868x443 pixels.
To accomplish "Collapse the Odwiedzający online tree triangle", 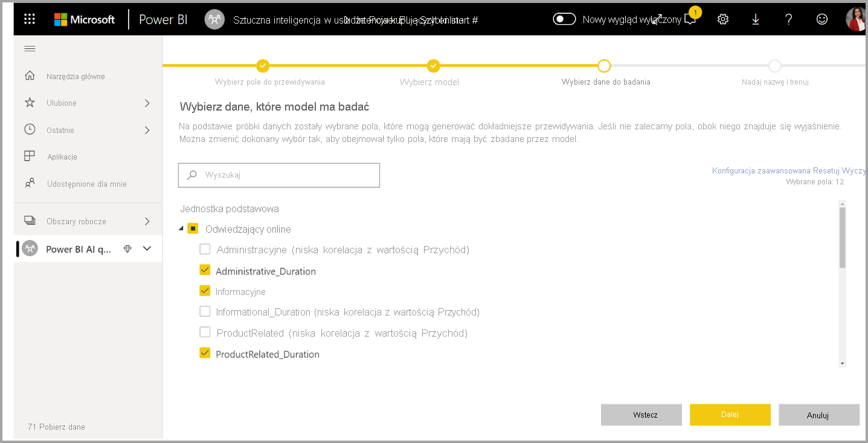I will pyautogui.click(x=182, y=229).
